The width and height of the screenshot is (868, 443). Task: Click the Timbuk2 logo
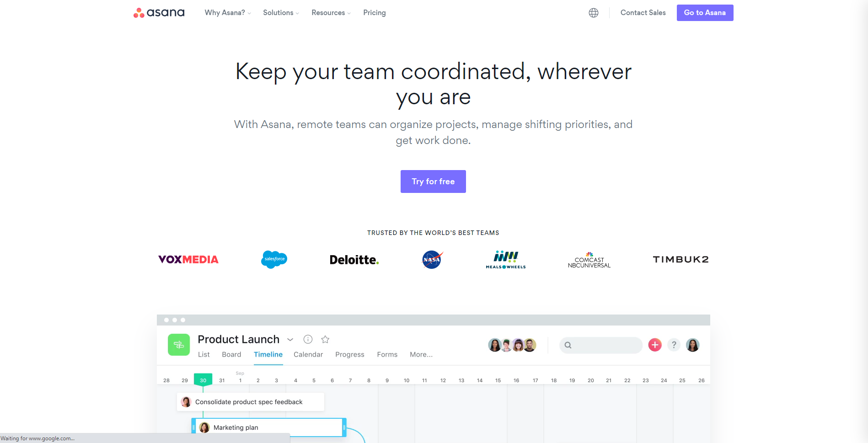click(680, 259)
